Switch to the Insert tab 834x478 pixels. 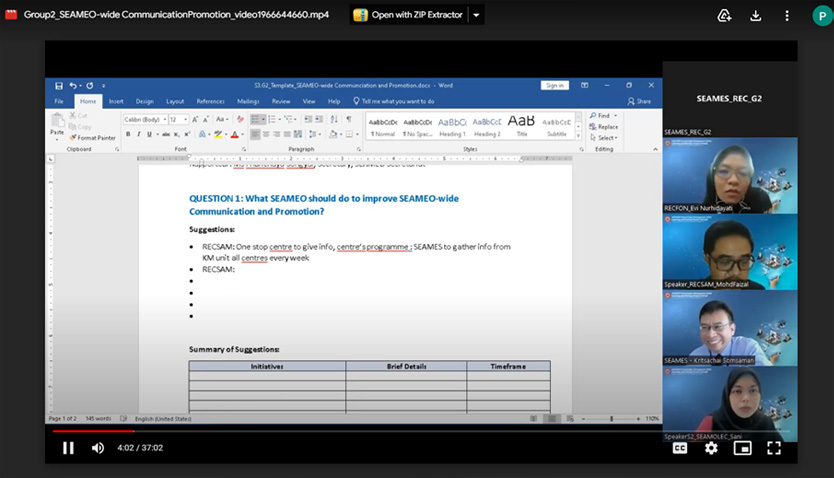(x=116, y=101)
